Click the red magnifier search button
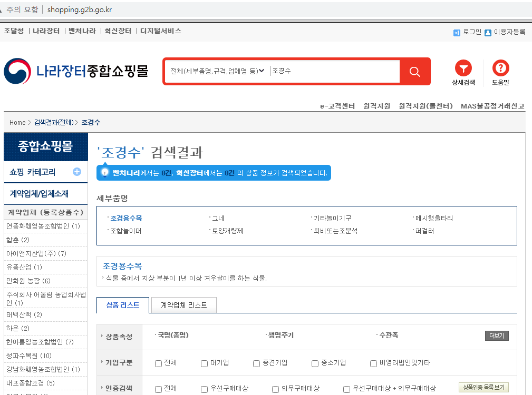This screenshot has height=395, width=532. 414,72
